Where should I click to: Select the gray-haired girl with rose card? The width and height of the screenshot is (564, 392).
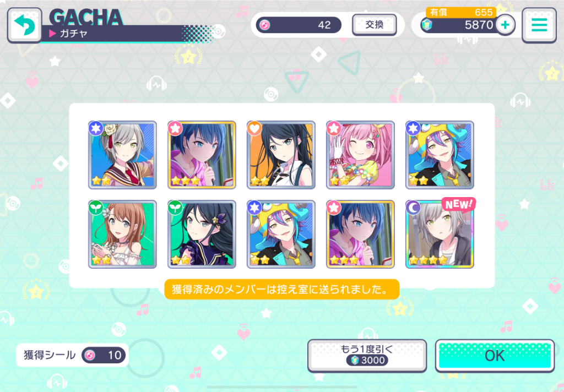pos(122,155)
